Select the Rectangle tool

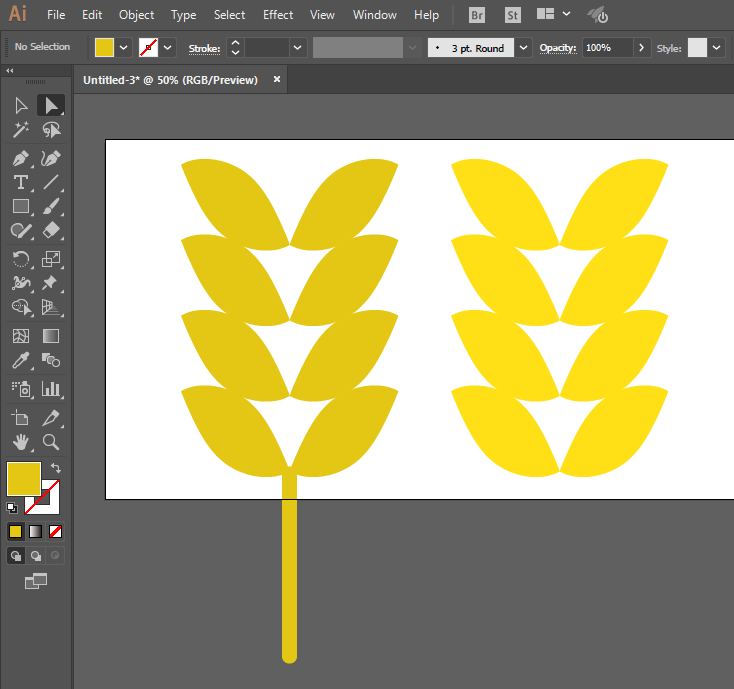(x=21, y=206)
